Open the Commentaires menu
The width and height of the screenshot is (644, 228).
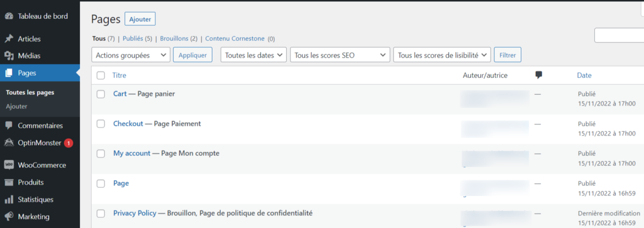pos(40,126)
